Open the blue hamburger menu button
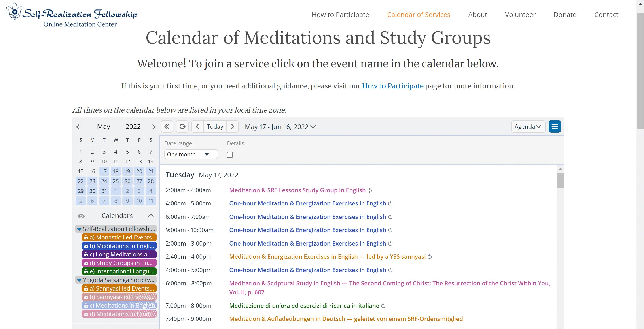644x329 pixels. click(x=554, y=127)
